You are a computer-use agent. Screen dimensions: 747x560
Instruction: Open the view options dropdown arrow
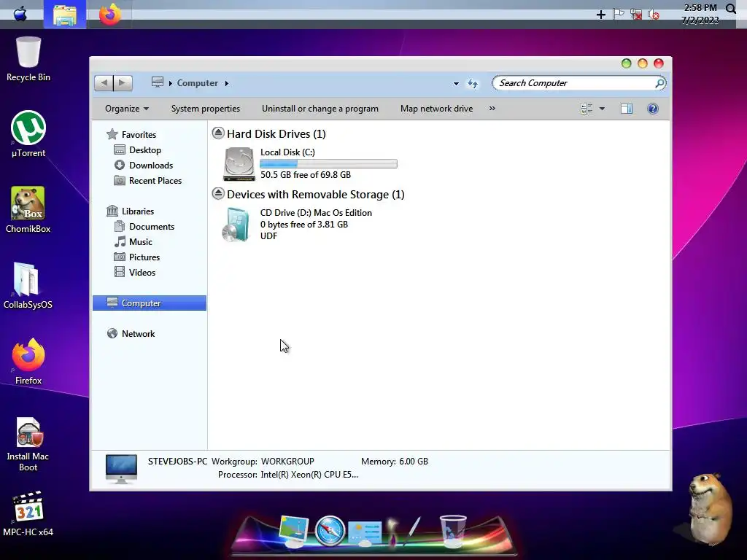pyautogui.click(x=602, y=109)
